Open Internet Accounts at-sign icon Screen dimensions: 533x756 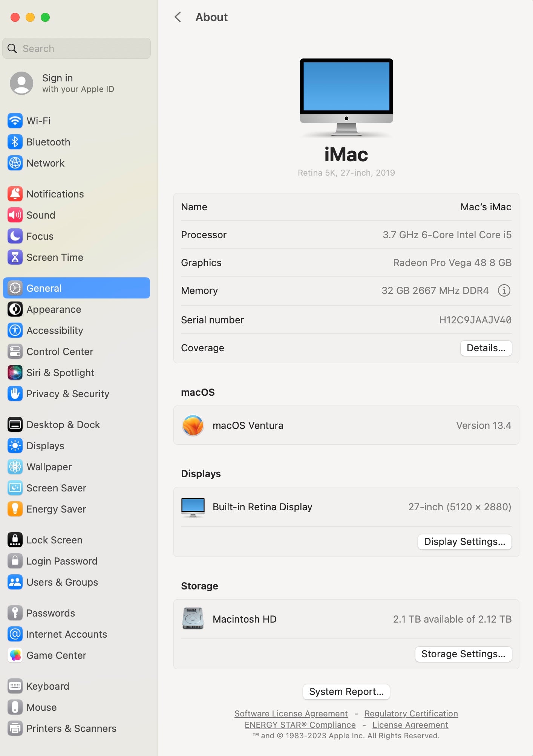pyautogui.click(x=15, y=634)
